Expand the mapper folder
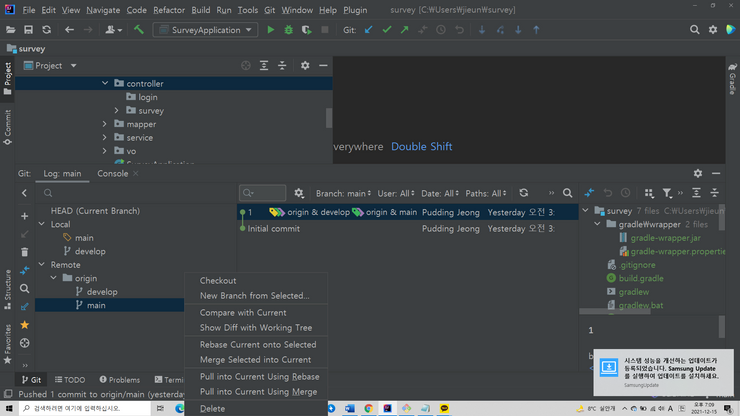Image resolution: width=740 pixels, height=416 pixels. [x=105, y=124]
